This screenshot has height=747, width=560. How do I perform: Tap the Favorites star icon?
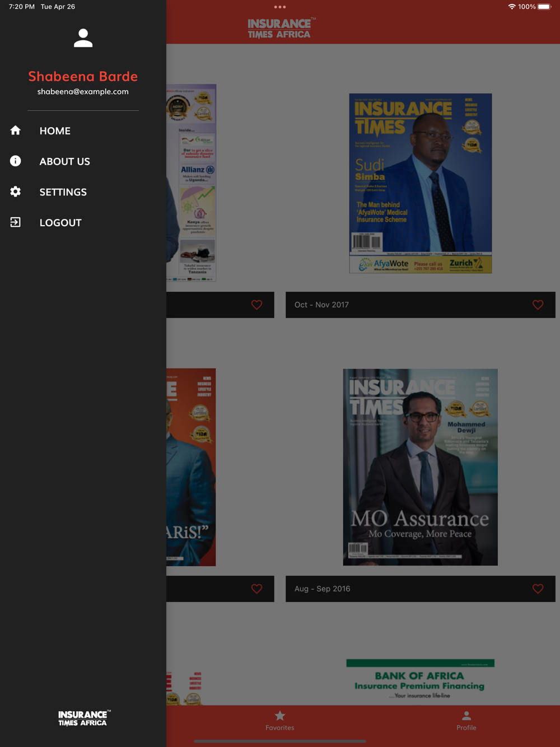(x=280, y=716)
